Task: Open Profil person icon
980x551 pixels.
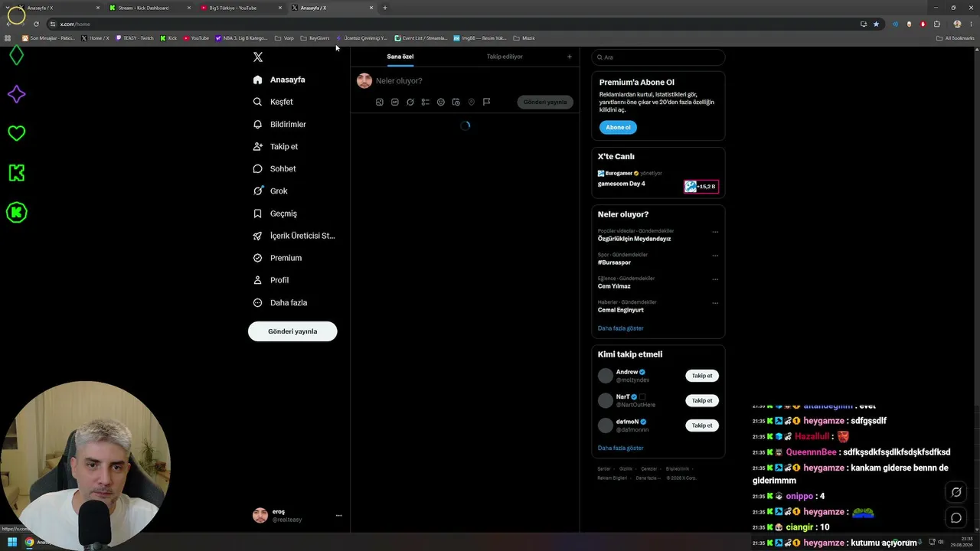Action: click(x=257, y=280)
